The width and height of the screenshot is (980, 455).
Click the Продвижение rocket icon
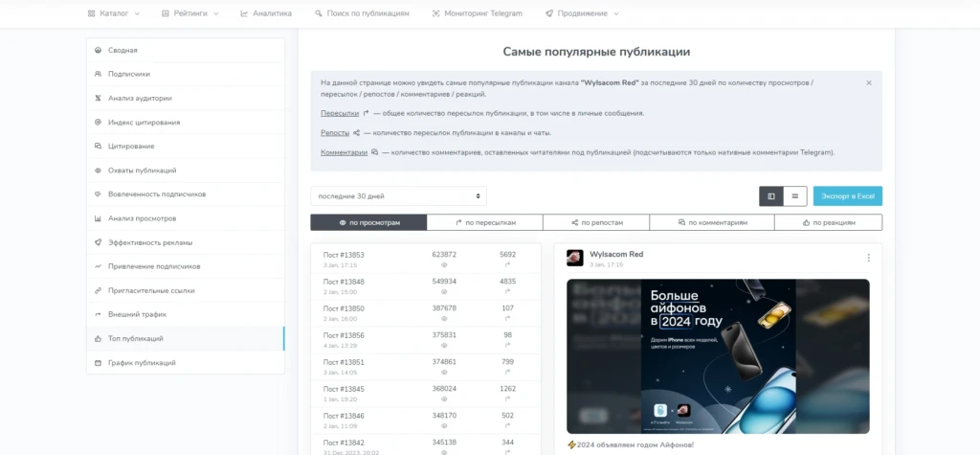(548, 13)
